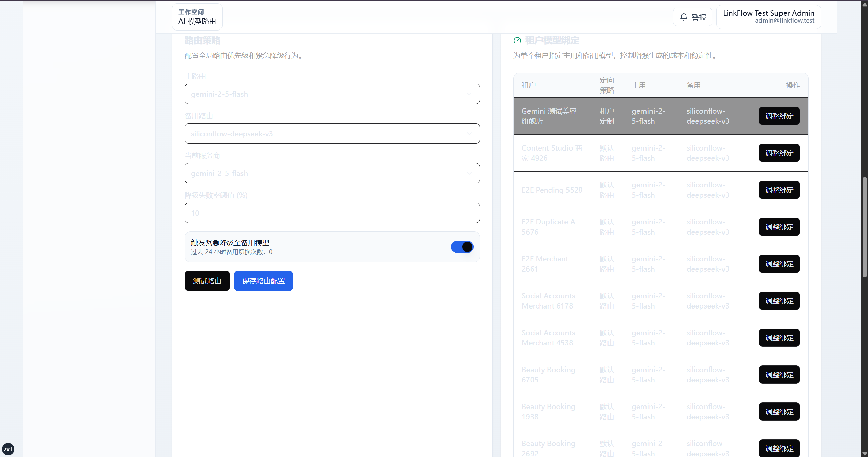The height and width of the screenshot is (457, 868).
Task: Click the E2E Merchant 2661 tenant name
Action: click(545, 264)
